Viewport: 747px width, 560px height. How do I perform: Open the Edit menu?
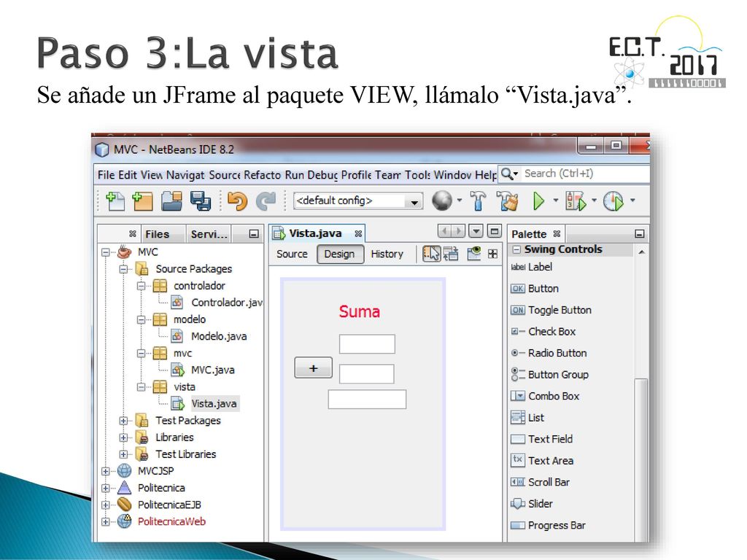[128, 175]
